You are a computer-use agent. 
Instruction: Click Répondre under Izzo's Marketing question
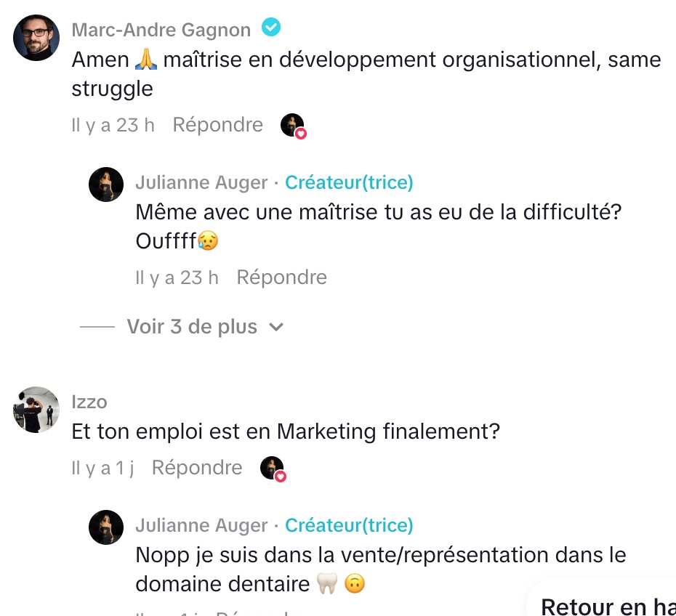(197, 468)
